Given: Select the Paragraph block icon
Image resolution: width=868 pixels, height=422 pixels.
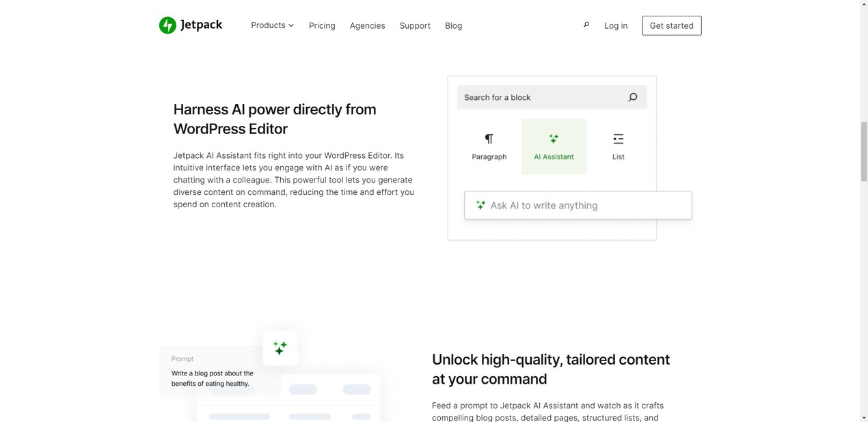Looking at the screenshot, I should 489,140.
